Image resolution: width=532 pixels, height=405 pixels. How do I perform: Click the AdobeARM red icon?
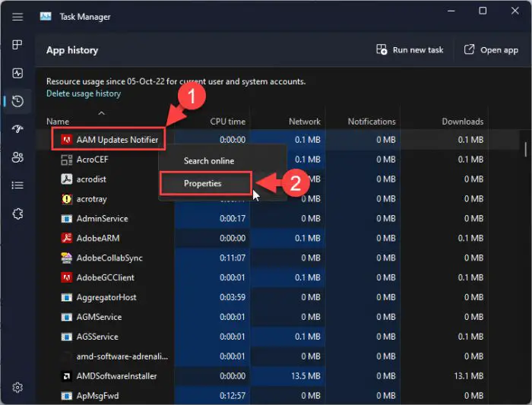pos(67,238)
